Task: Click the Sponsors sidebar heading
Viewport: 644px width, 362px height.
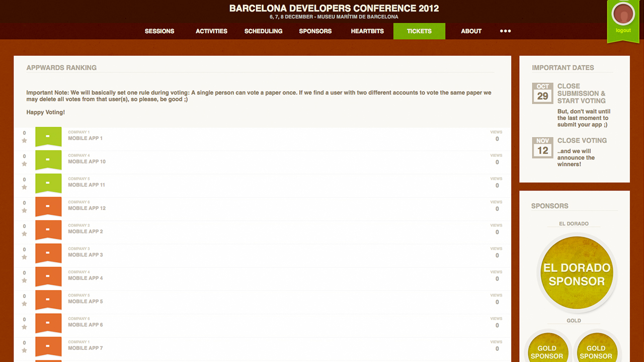Action: 550,206
